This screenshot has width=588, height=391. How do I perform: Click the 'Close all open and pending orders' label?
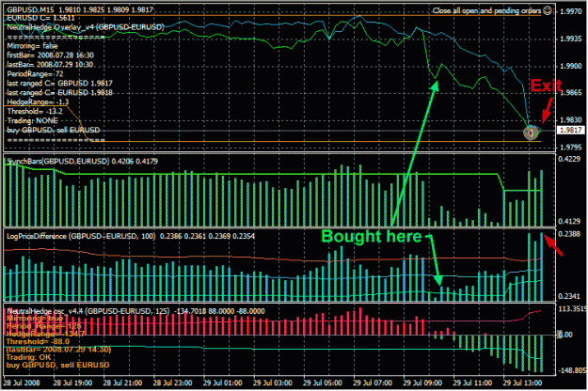486,11
